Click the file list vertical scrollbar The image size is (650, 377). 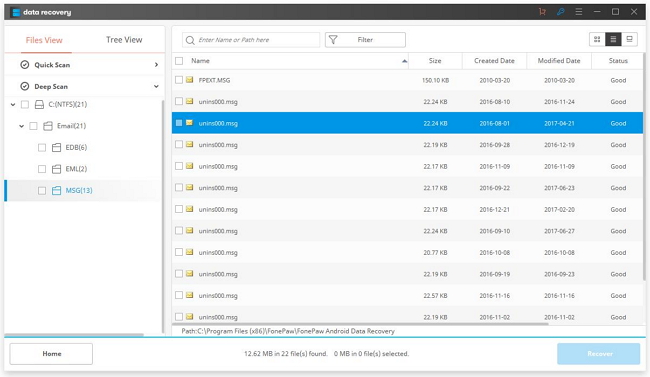pyautogui.click(x=645, y=166)
